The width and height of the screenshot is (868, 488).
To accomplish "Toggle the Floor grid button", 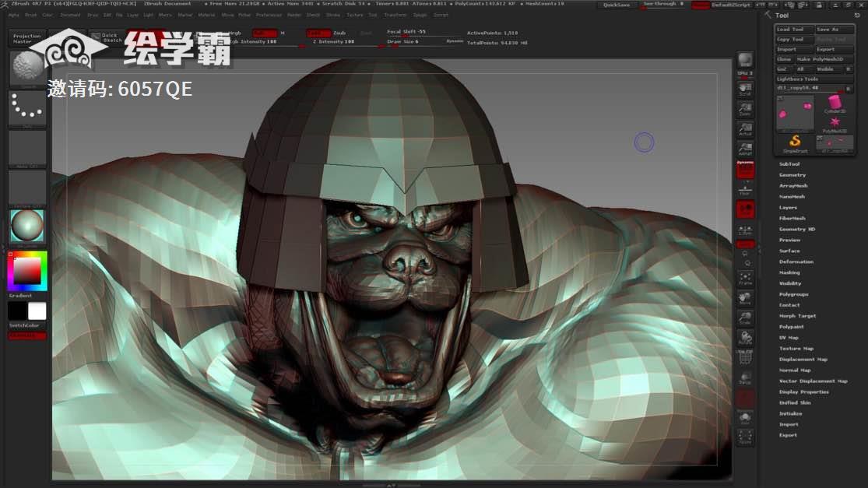I will [745, 188].
